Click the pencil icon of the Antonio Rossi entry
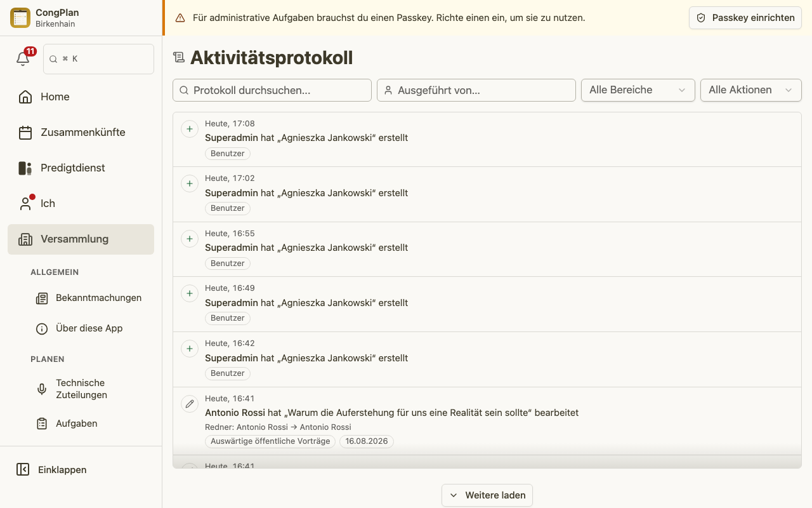This screenshot has width=812, height=508. [x=190, y=404]
